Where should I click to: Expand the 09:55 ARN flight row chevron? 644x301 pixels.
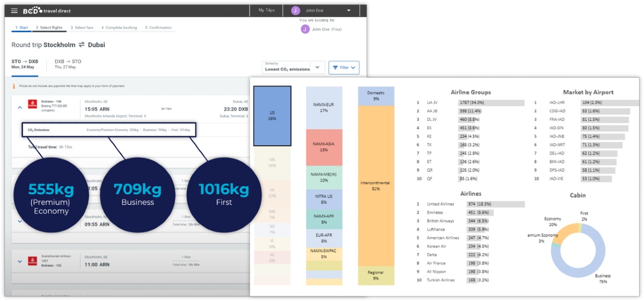click(x=20, y=221)
